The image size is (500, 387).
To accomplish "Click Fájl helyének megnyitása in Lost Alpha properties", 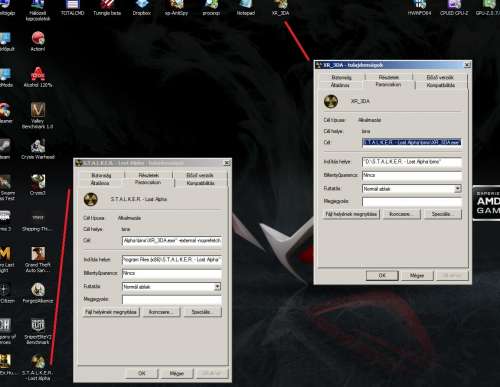I will pyautogui.click(x=111, y=312).
